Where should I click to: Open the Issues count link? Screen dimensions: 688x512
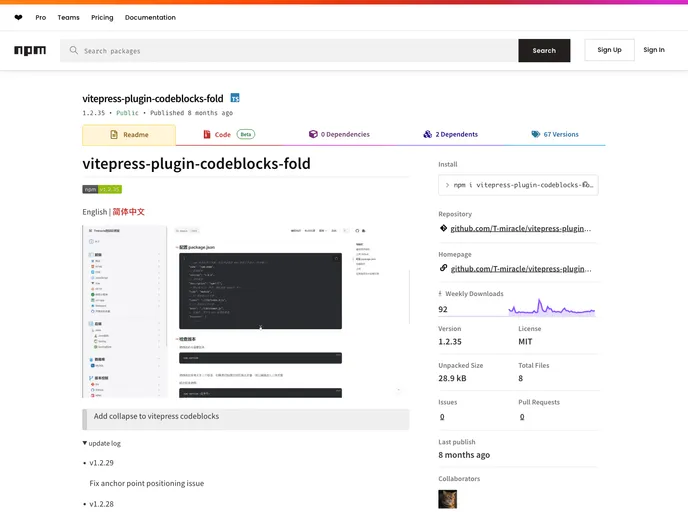pos(442,416)
